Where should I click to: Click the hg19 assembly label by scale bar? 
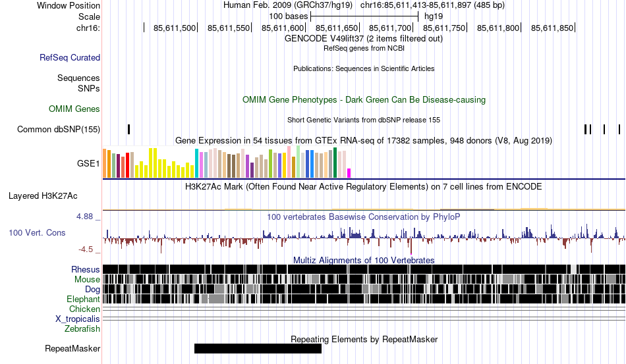433,16
